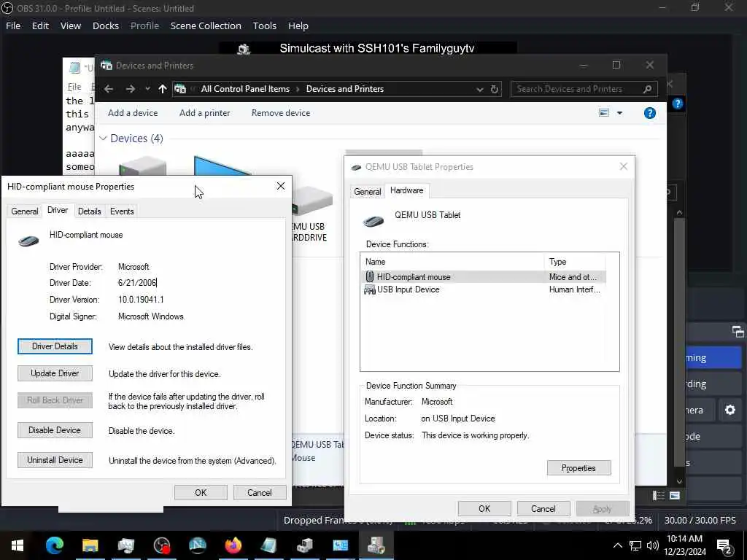Open the OBS File menu
Viewport: 747px width, 560px height.
(x=13, y=26)
